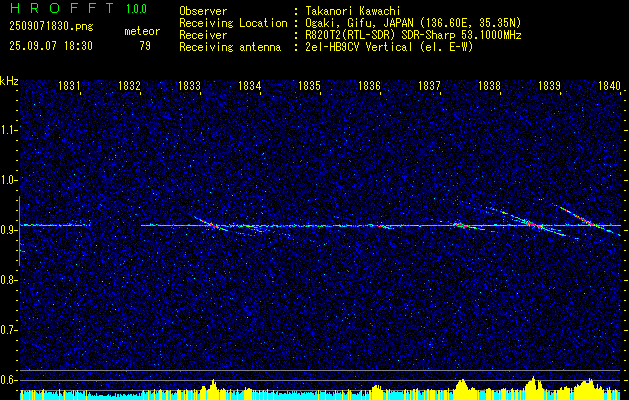Screen dimensions: 629x400
Task: Click the meteor echo near 1837:30
Action: tap(461, 225)
